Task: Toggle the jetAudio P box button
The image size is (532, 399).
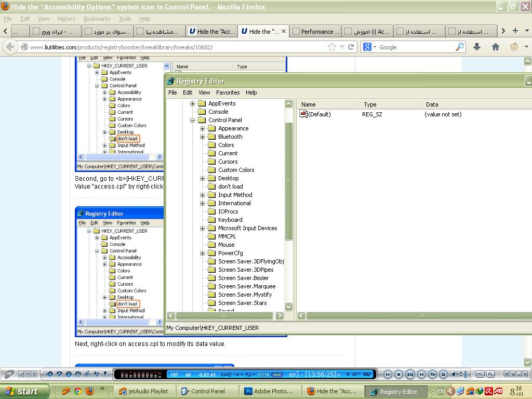Action: point(28,374)
